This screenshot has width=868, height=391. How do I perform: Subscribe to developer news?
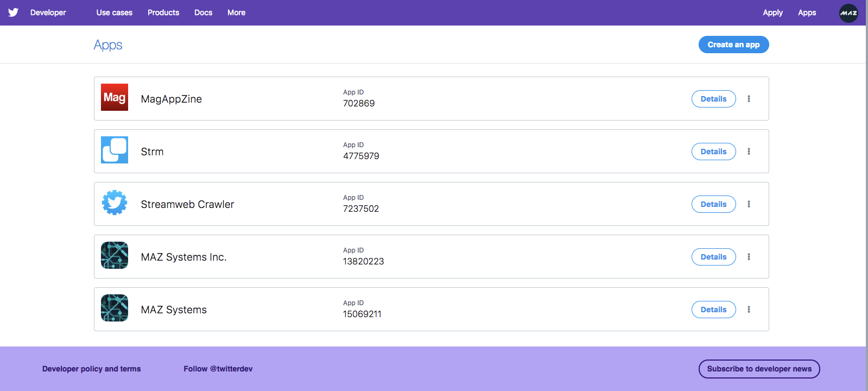[759, 369]
